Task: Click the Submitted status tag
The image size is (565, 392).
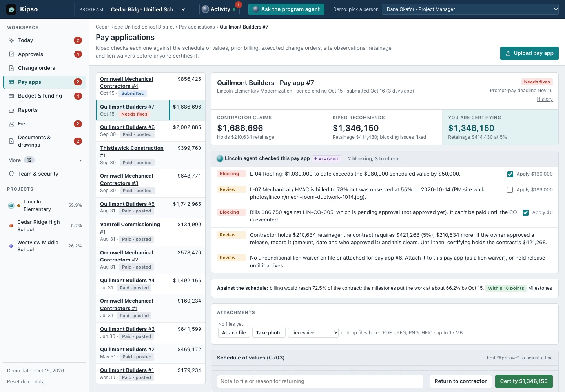Action: point(133,93)
